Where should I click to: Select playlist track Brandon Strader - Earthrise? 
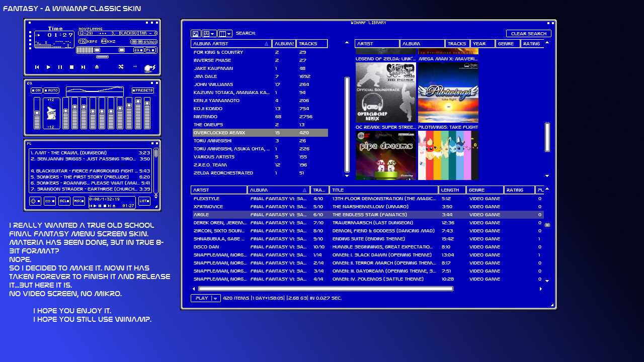[90, 189]
